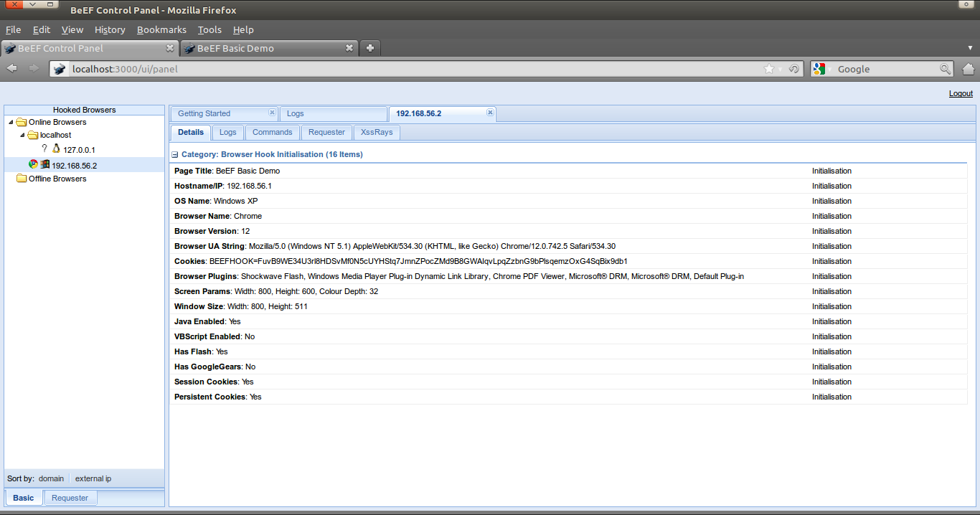
Task: Click the Chrome icon beside 192.168.56.2
Action: [33, 164]
